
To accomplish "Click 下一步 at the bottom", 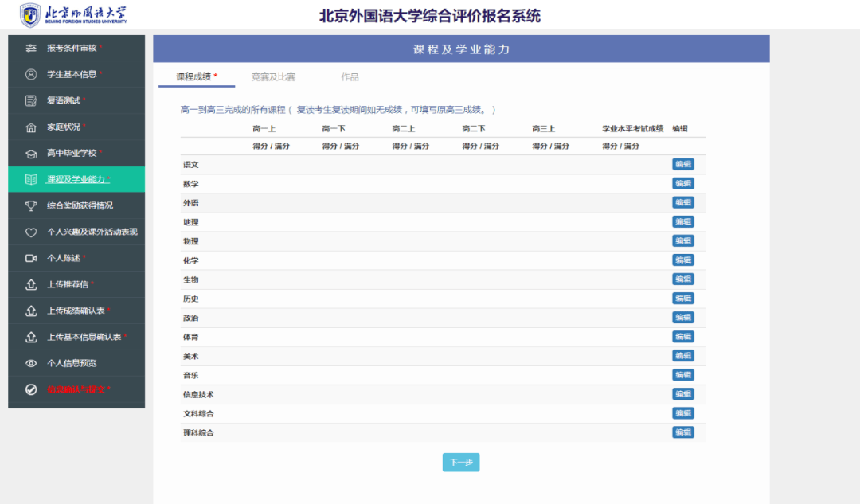I will [x=460, y=461].
